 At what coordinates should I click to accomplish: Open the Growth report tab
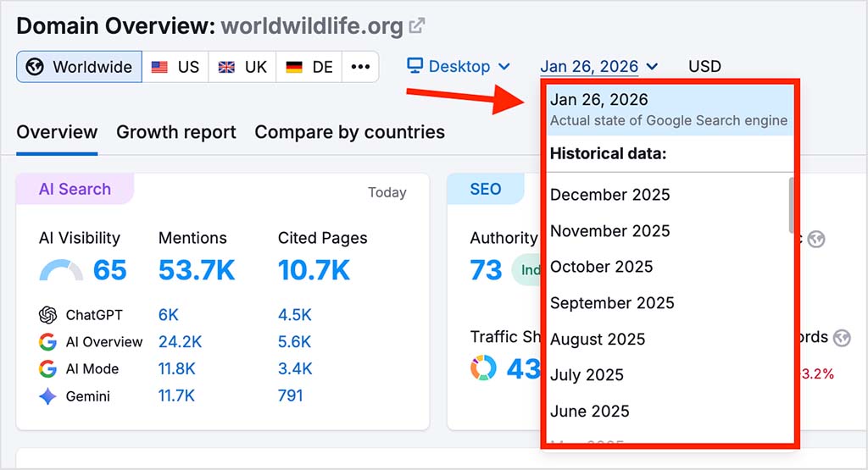coord(176,132)
